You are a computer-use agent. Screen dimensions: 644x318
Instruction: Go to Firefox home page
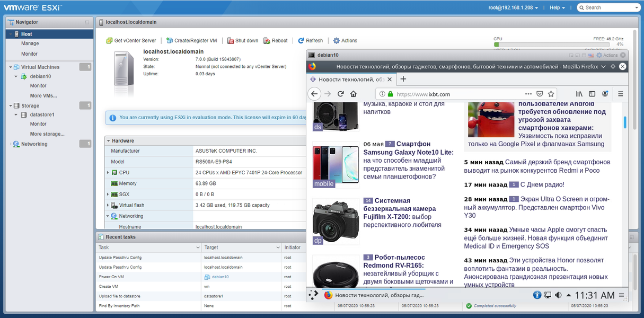pos(354,94)
